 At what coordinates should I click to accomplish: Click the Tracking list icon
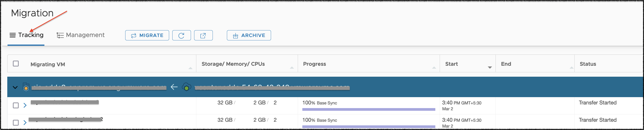[x=13, y=35]
